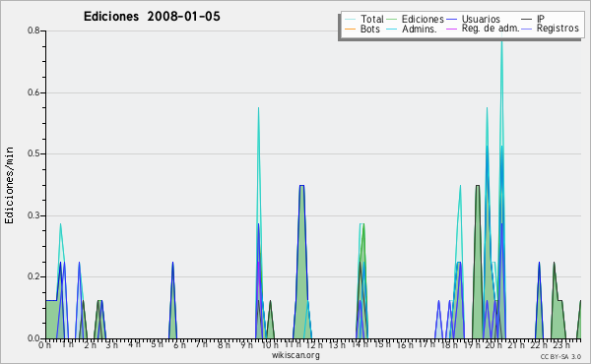
Task: Click the line swatch beside Admins. in the legend
Action: (x=392, y=29)
